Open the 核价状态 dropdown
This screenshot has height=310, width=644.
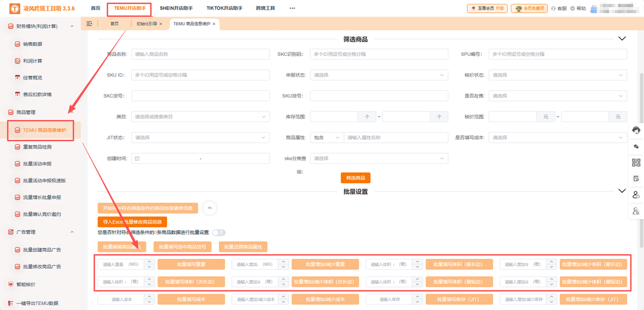[557, 75]
